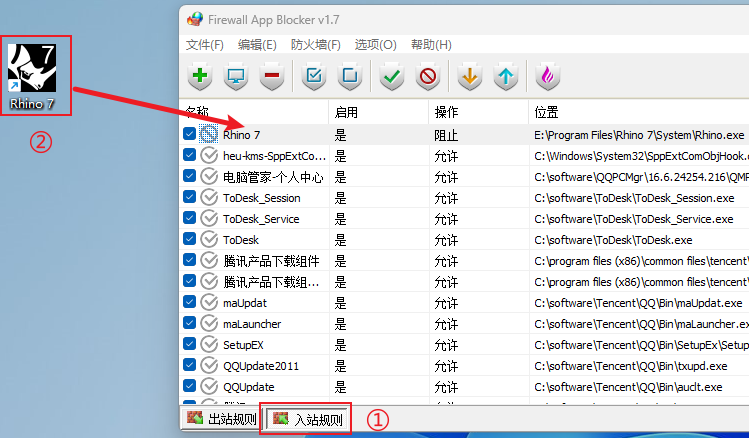Click the 腾讯产品下载组件 row name
The width and height of the screenshot is (749, 438).
pos(271,261)
